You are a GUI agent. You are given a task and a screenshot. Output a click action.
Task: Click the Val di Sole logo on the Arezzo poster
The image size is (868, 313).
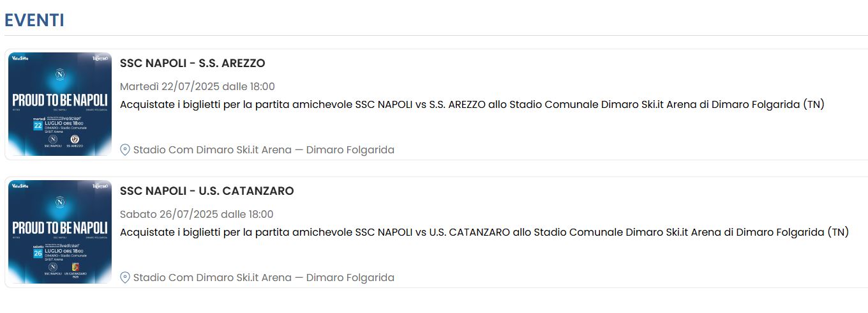pos(20,59)
